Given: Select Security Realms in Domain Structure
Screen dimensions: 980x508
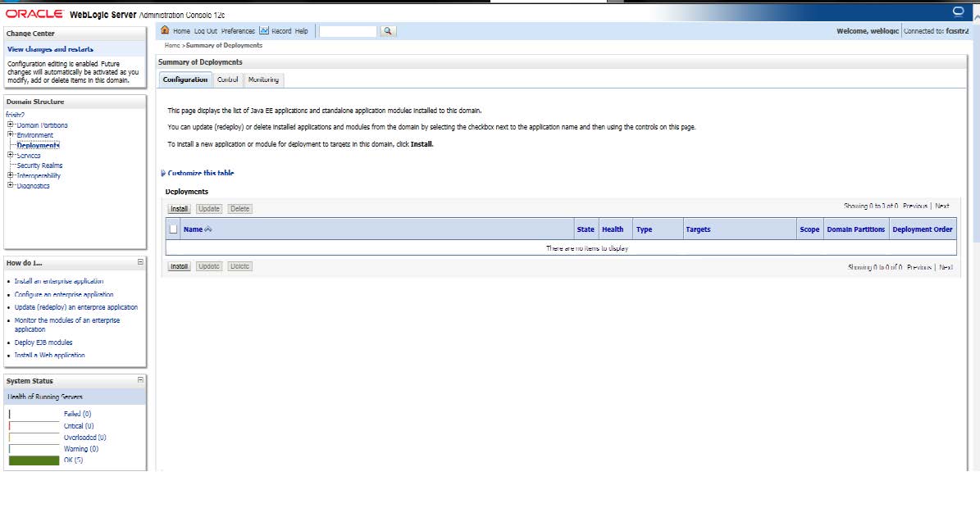Looking at the screenshot, I should click(39, 166).
